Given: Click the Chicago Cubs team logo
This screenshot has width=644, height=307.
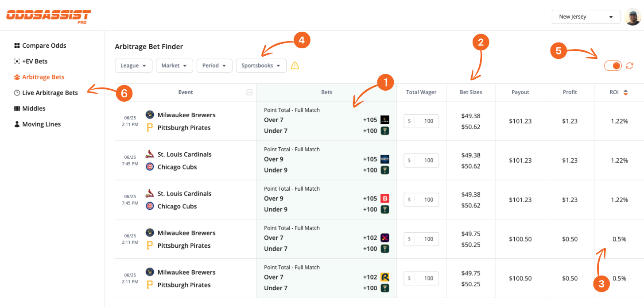Looking at the screenshot, I should (x=149, y=167).
